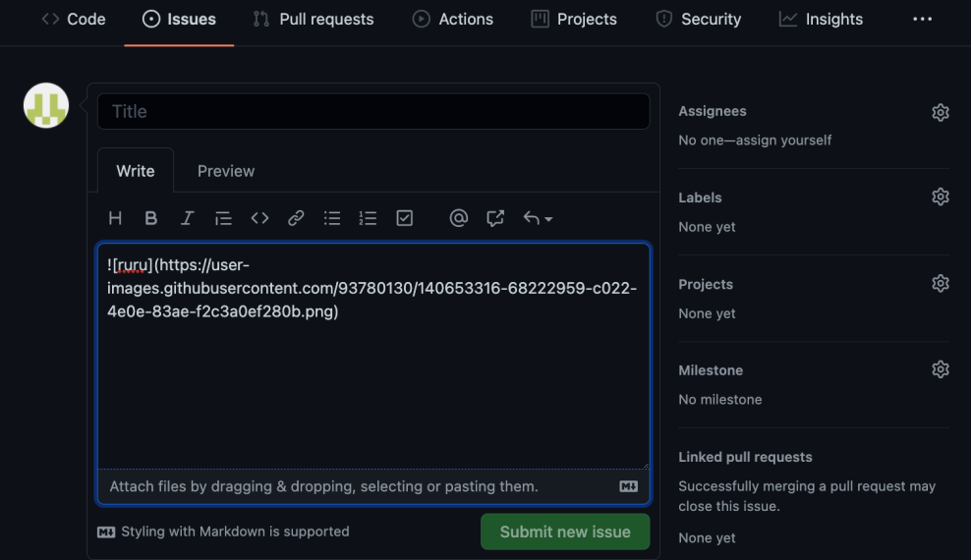Open Labels settings gear

940,196
